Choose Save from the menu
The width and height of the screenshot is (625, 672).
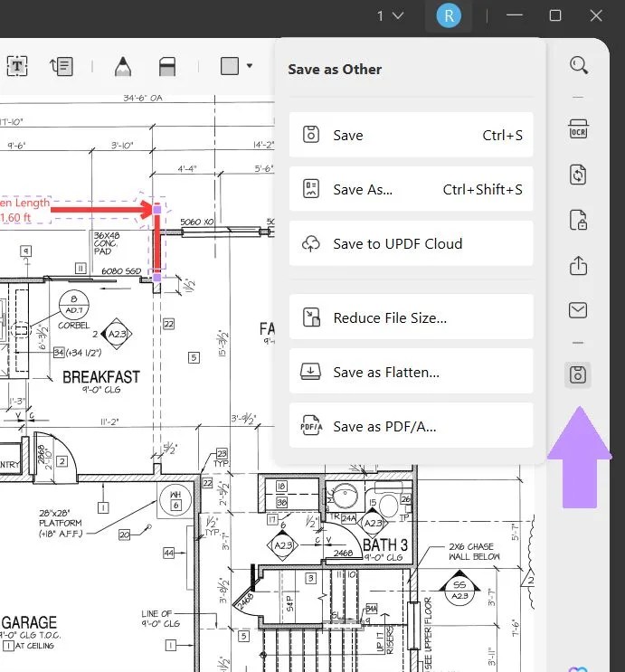pos(412,135)
